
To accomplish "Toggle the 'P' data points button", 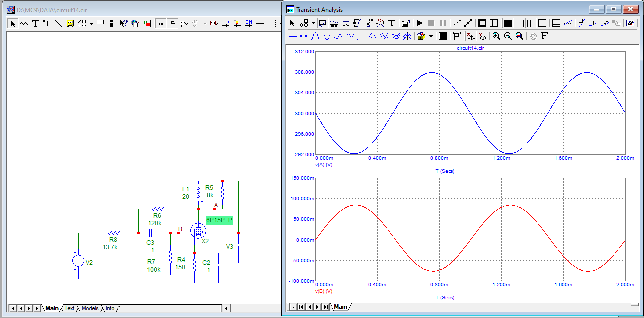I will point(456,36).
